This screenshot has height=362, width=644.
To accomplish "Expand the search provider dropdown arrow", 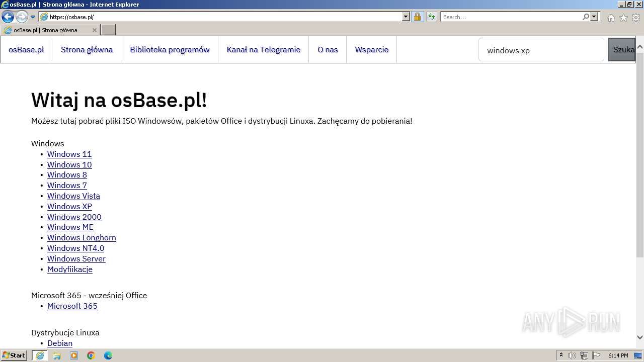I will (594, 17).
